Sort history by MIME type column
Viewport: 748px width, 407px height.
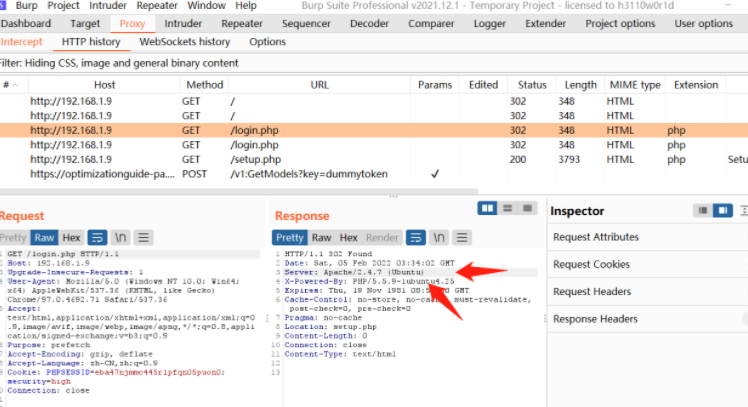click(635, 85)
